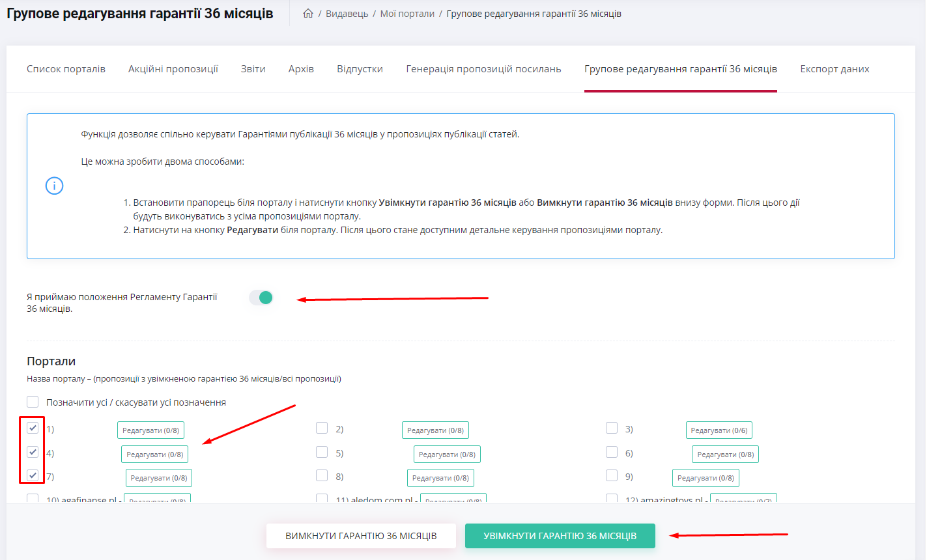The width and height of the screenshot is (927, 560).
Task: Click the page title heading text
Action: click(x=140, y=14)
